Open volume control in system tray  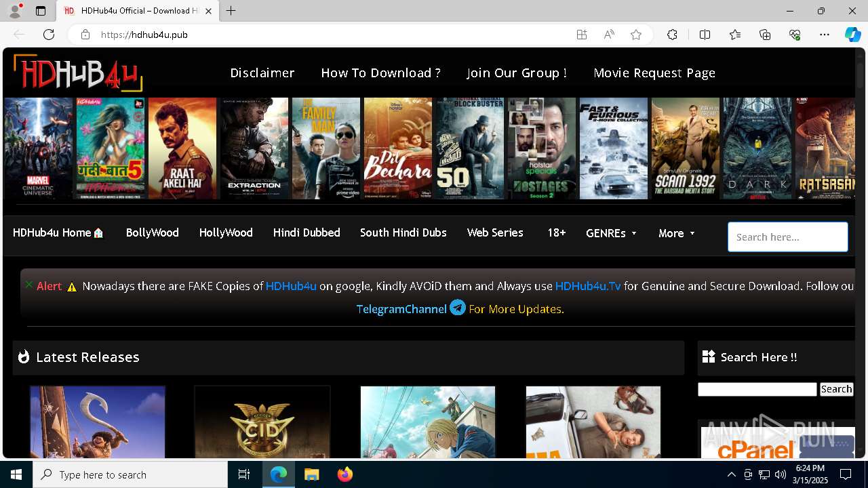click(x=780, y=474)
